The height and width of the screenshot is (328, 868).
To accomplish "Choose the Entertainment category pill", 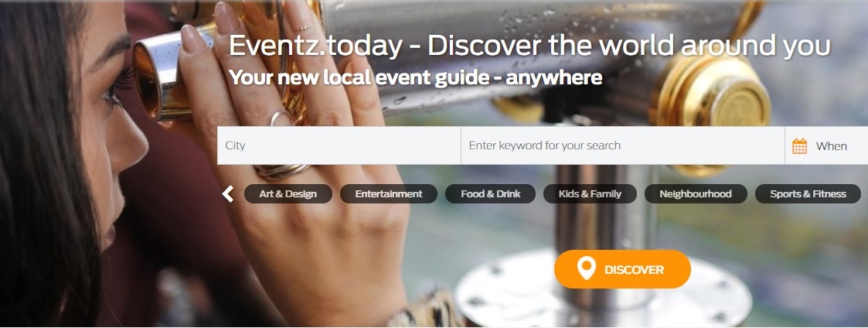I will (389, 194).
